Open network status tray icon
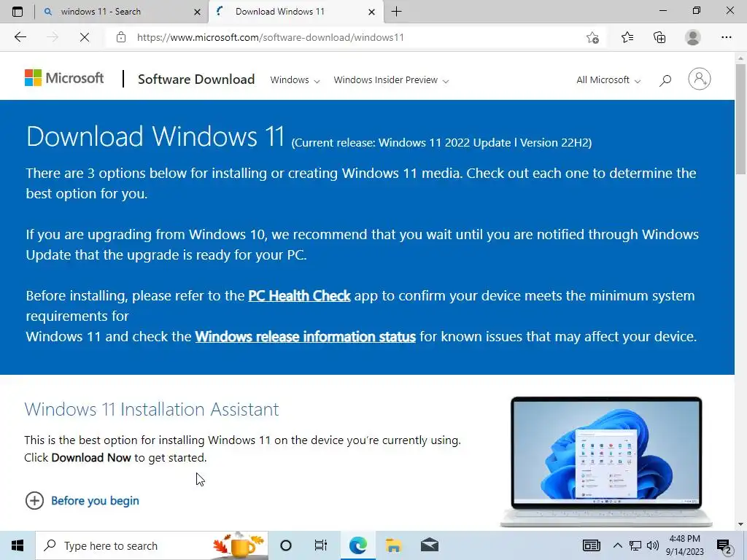This screenshot has height=560, width=747. click(635, 545)
